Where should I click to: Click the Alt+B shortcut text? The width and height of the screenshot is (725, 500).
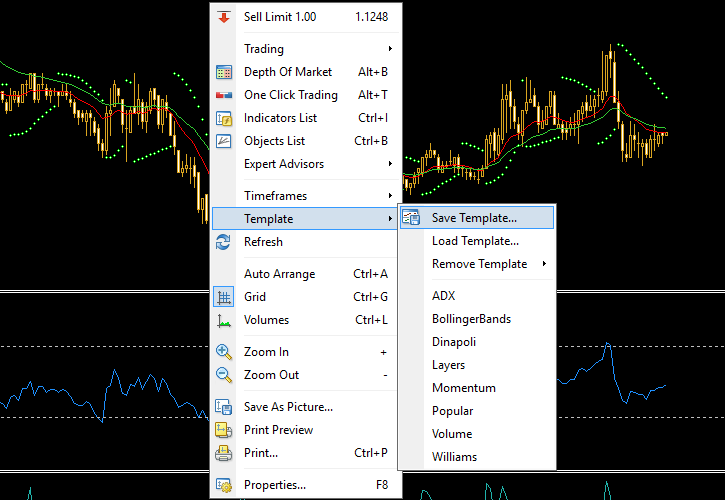pyautogui.click(x=373, y=72)
